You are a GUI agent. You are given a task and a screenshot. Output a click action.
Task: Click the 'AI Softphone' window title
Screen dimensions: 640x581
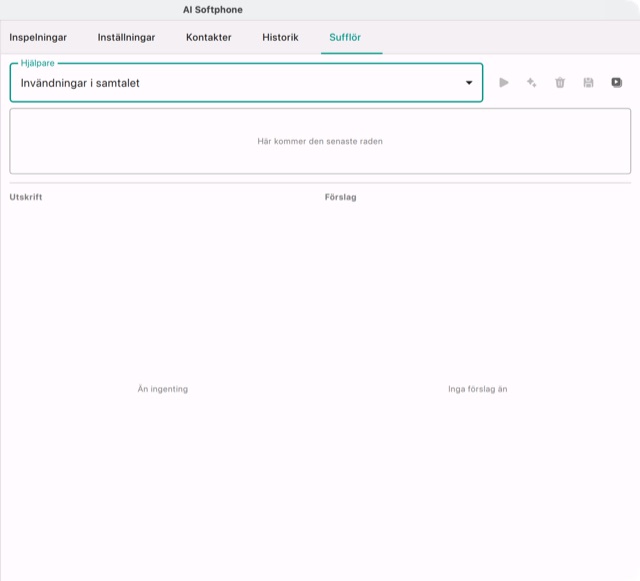pos(213,10)
